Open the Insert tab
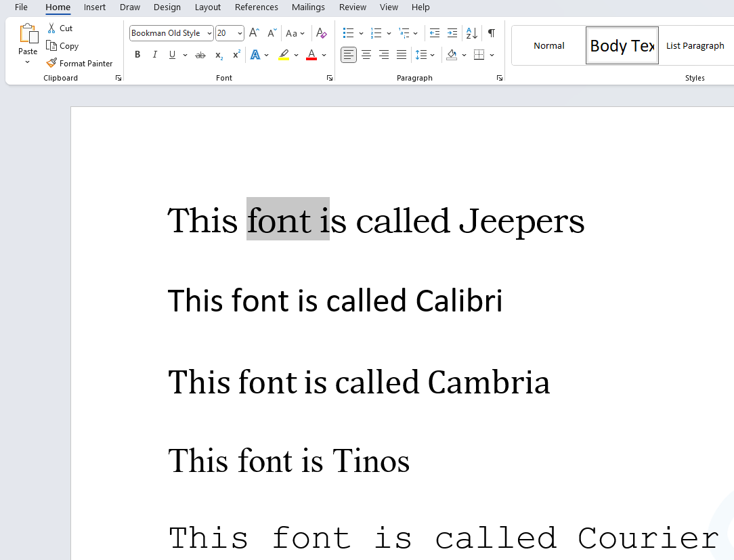This screenshot has height=560, width=734. pos(95,7)
